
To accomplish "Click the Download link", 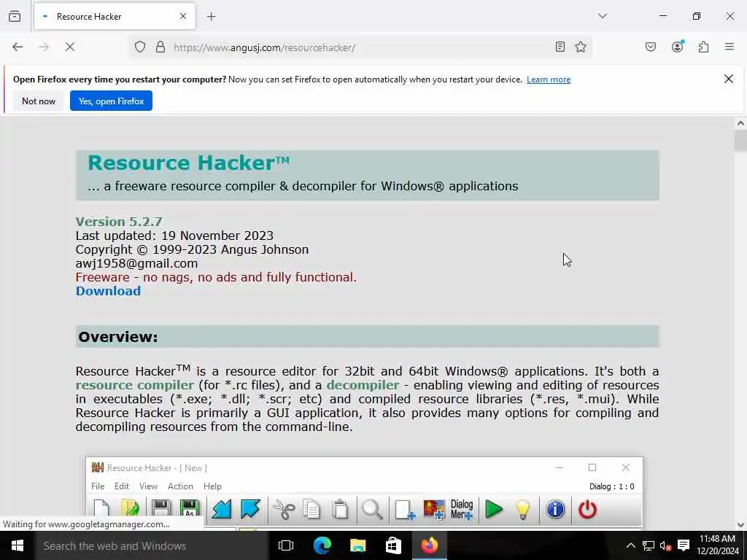I will click(x=108, y=291).
